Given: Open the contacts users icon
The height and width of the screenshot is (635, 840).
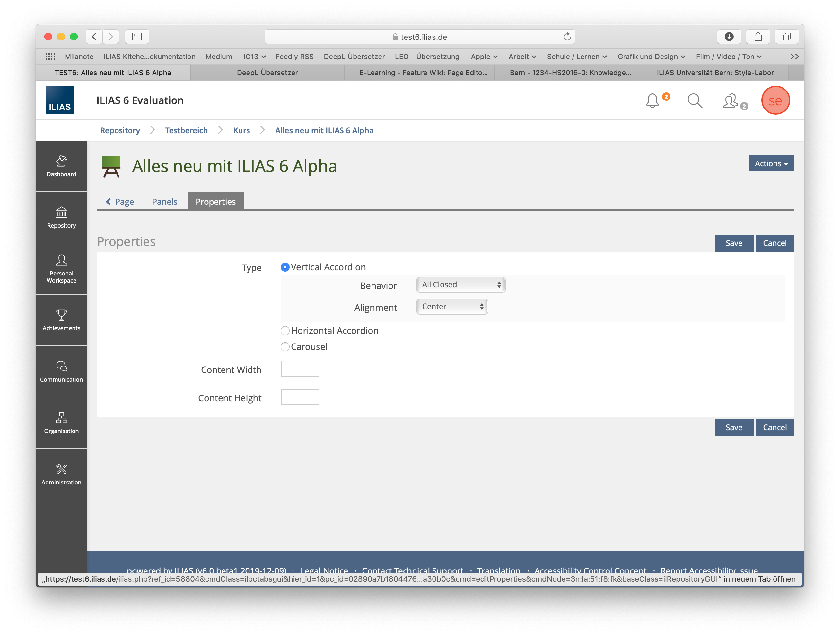Looking at the screenshot, I should (x=730, y=101).
